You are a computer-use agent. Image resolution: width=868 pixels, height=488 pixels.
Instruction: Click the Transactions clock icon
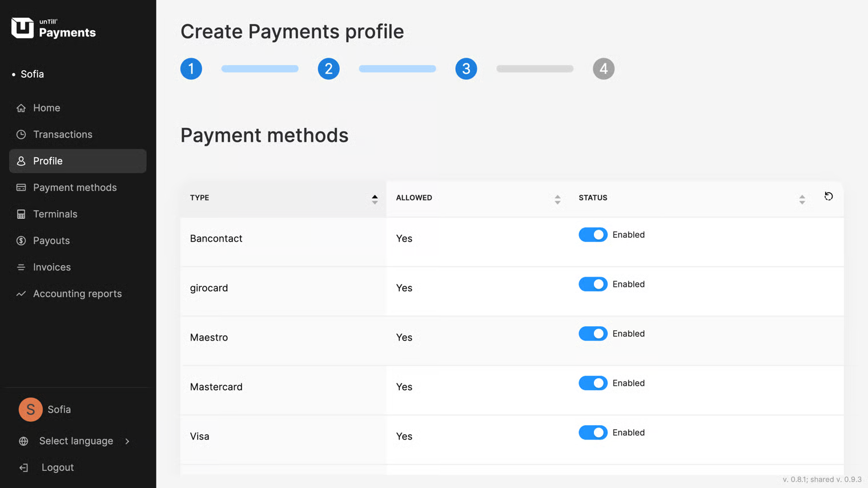tap(21, 134)
